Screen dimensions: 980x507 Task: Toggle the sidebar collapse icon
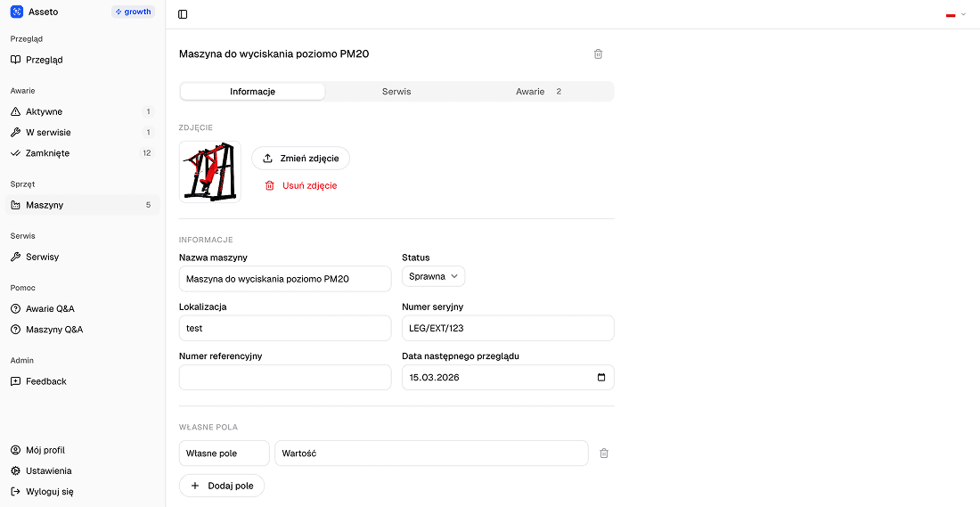coord(183,14)
